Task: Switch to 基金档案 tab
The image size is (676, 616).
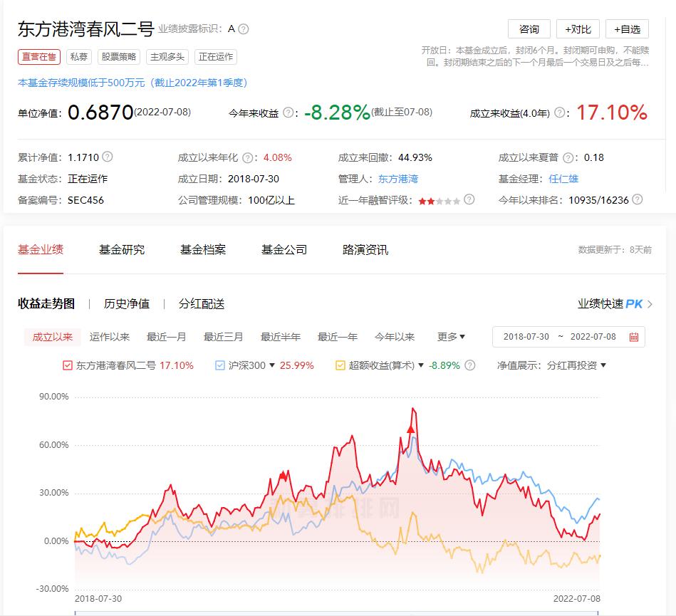Action: (x=202, y=249)
